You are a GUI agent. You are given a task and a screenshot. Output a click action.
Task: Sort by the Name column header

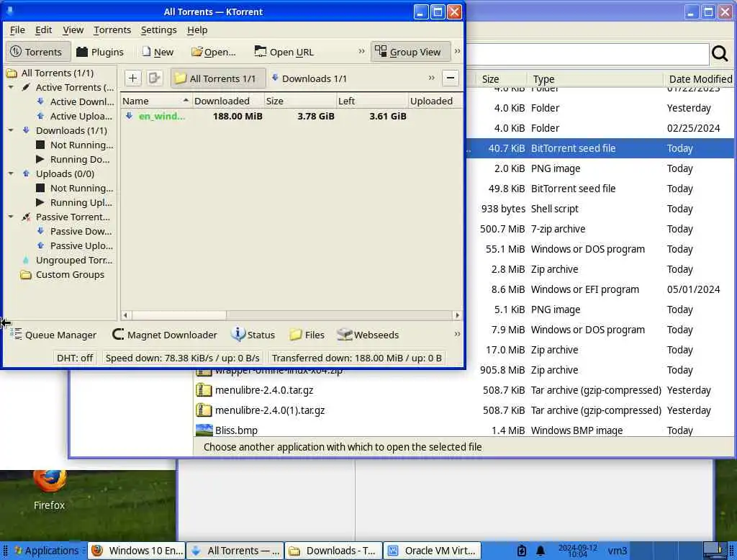155,101
